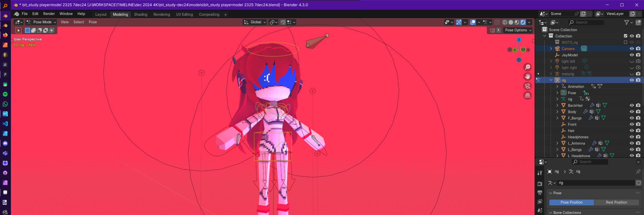Open Pose Options dropdown
644x215 pixels.
coord(518,30)
